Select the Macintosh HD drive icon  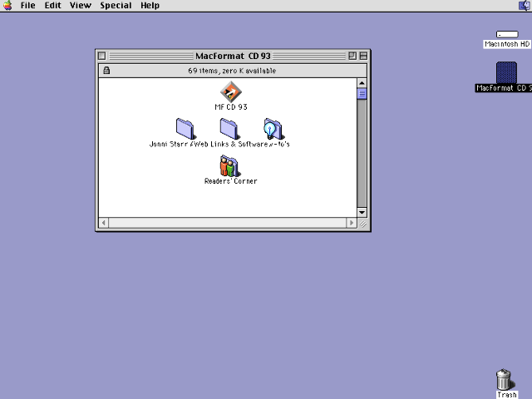[x=507, y=34]
